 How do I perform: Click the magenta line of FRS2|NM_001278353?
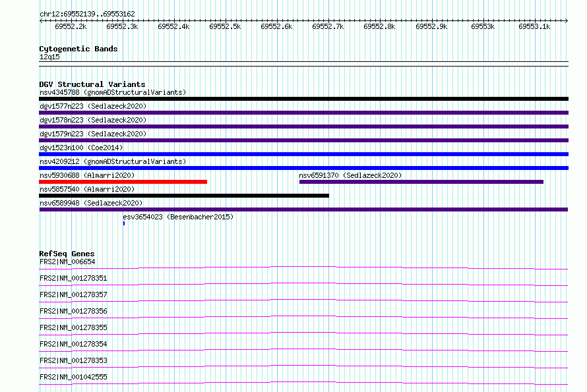(x=303, y=366)
